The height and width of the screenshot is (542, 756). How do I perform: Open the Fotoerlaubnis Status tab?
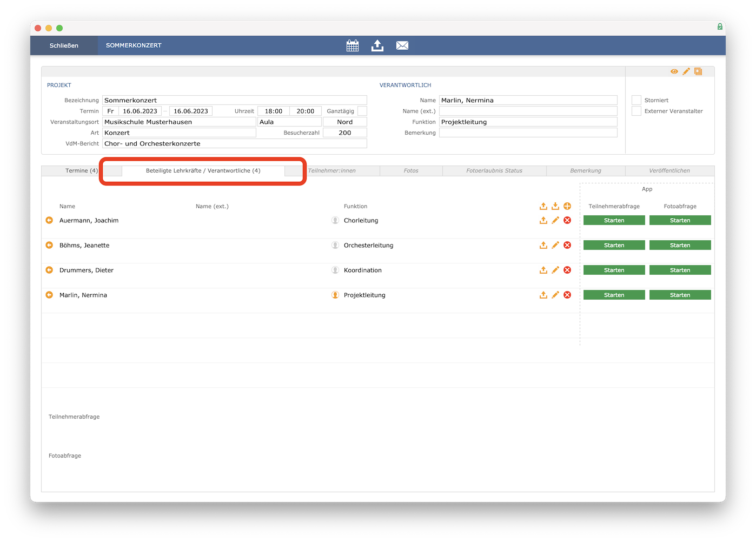click(x=494, y=170)
